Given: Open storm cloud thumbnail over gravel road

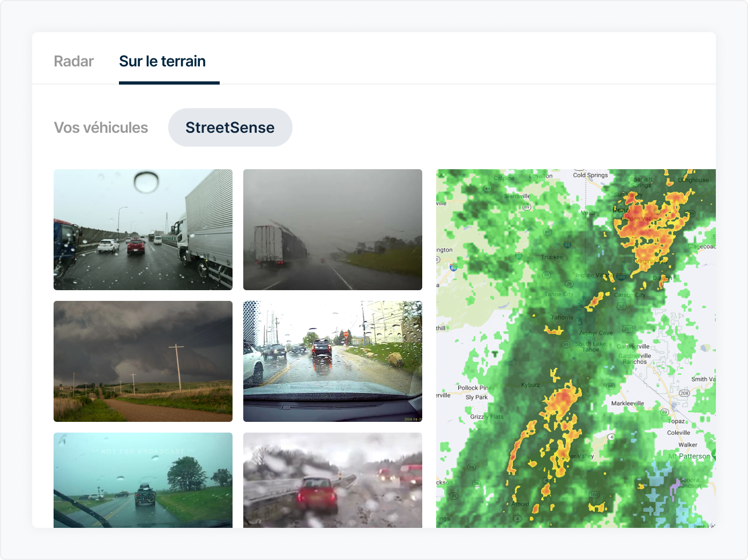Looking at the screenshot, I should click(x=143, y=361).
